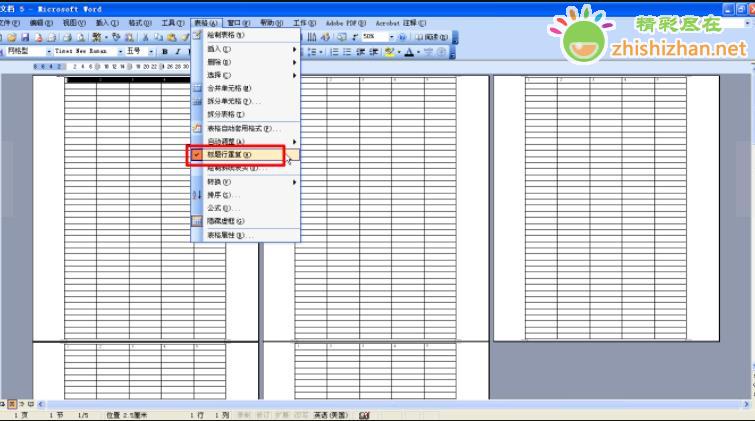Expand the 选择 submenu in table menu
This screenshot has height=421, width=755.
coord(246,75)
